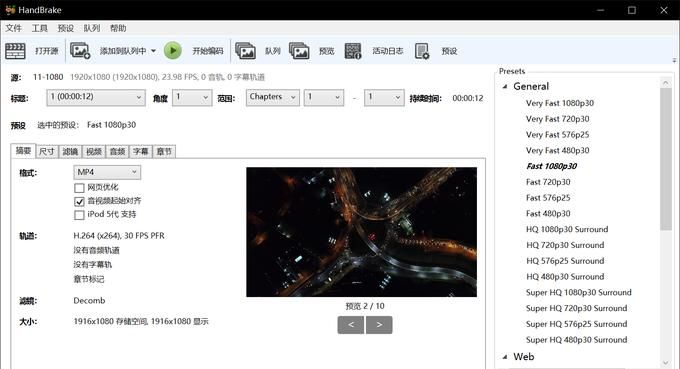The image size is (680, 369).
Task: Click the HandBrake app logo icon
Action: click(x=10, y=10)
